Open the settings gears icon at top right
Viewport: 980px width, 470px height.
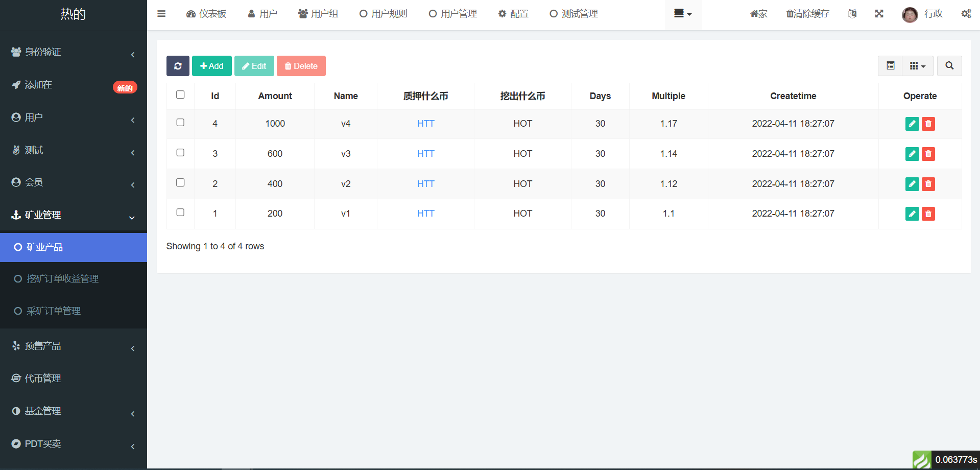(966, 14)
